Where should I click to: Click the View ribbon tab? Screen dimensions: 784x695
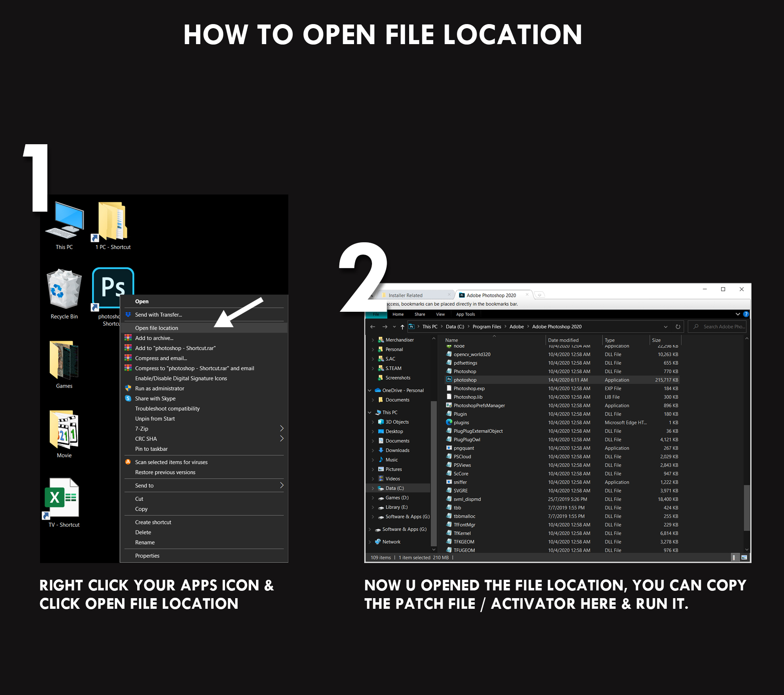pyautogui.click(x=440, y=315)
